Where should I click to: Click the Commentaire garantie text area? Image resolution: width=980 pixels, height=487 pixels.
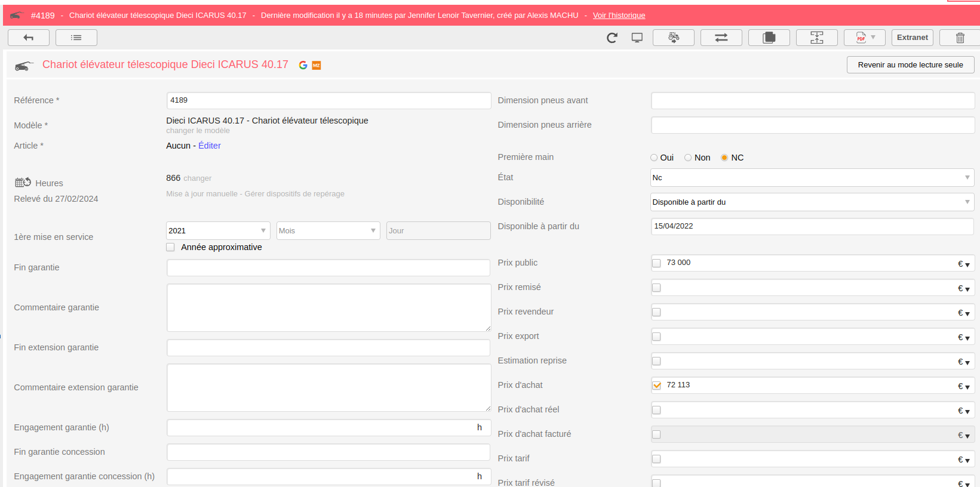pyautogui.click(x=328, y=307)
